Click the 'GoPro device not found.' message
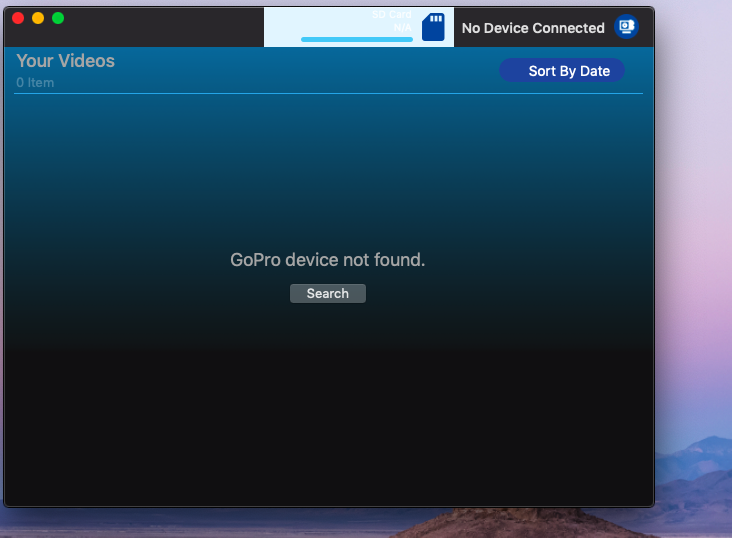 pyautogui.click(x=328, y=260)
